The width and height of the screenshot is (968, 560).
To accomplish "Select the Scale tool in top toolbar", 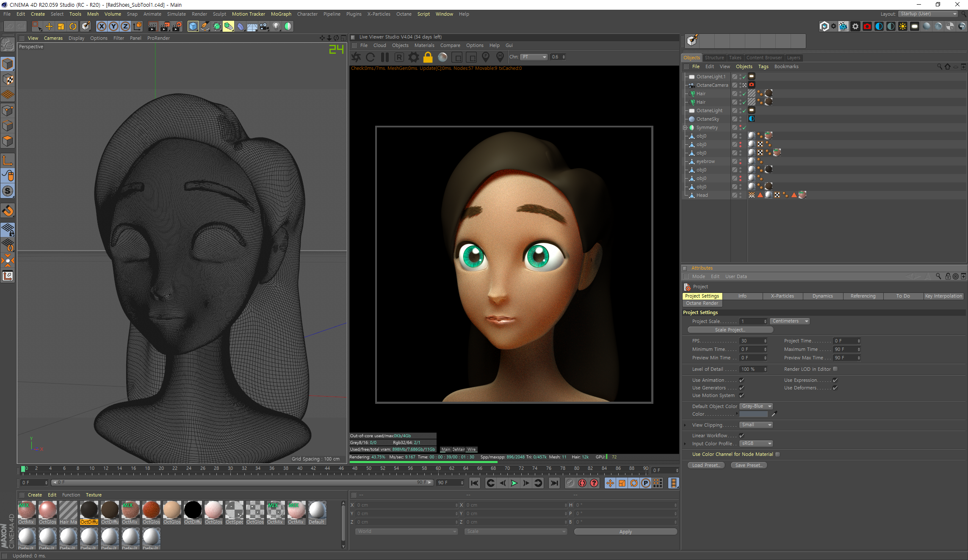I will tap(61, 26).
